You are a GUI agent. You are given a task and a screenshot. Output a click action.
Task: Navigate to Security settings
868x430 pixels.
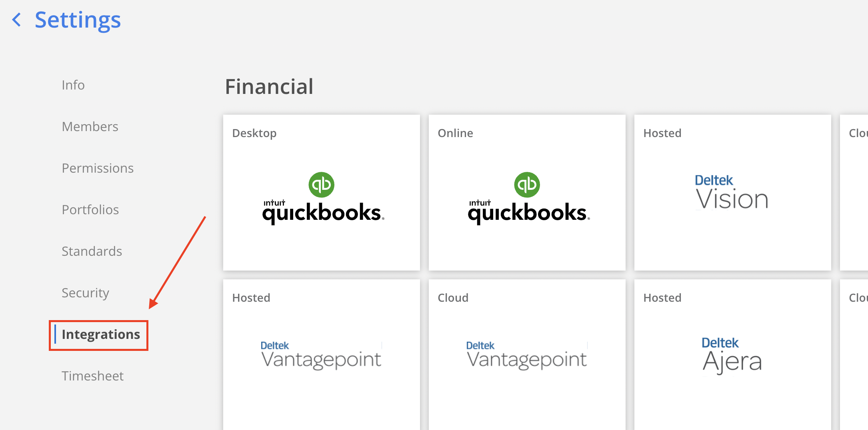click(x=86, y=293)
